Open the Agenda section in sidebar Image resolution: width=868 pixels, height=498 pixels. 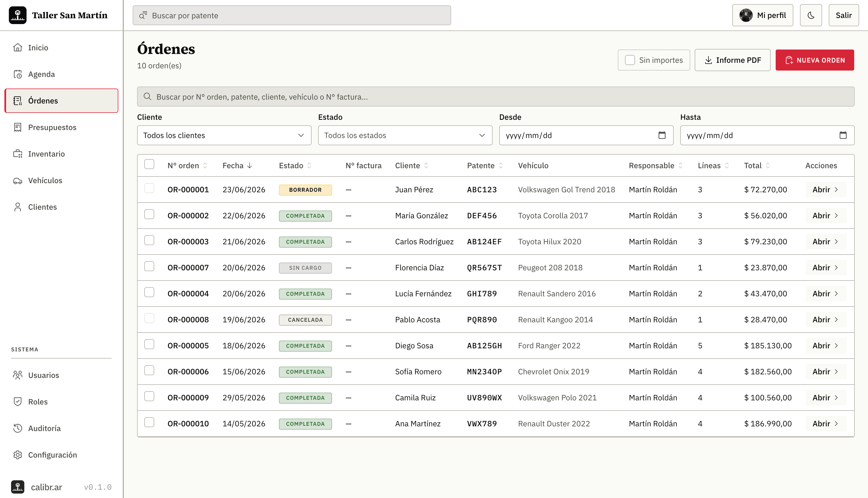(62, 74)
